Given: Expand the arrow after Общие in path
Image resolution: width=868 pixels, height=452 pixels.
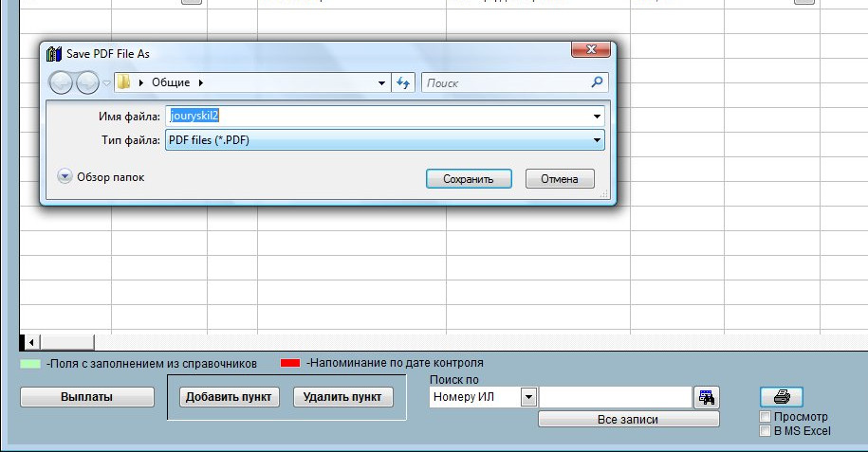Looking at the screenshot, I should (200, 82).
